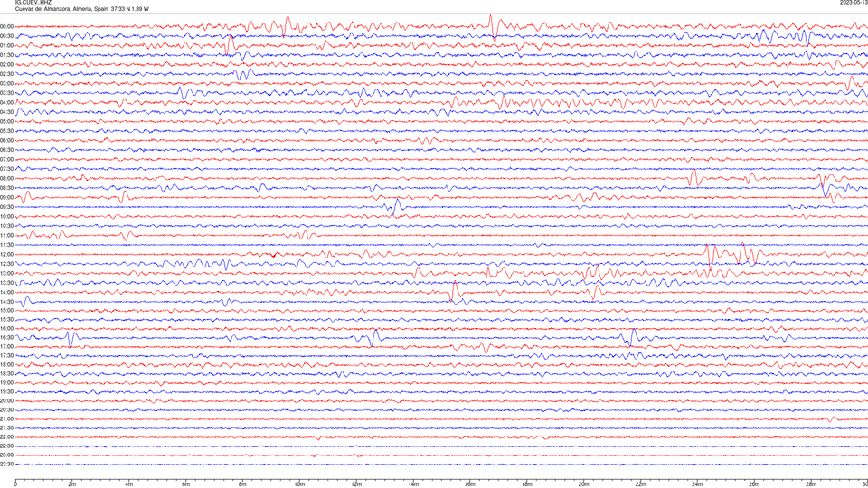Select the 21:30 trace time label
This screenshot has width=868, height=488.
point(6,427)
